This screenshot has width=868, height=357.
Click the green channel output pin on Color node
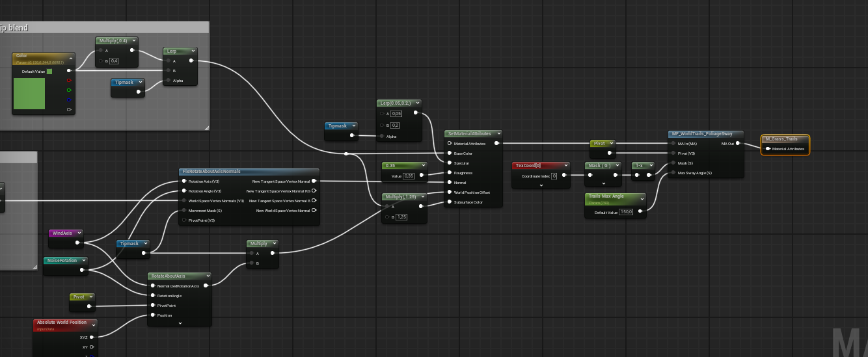coord(69,90)
